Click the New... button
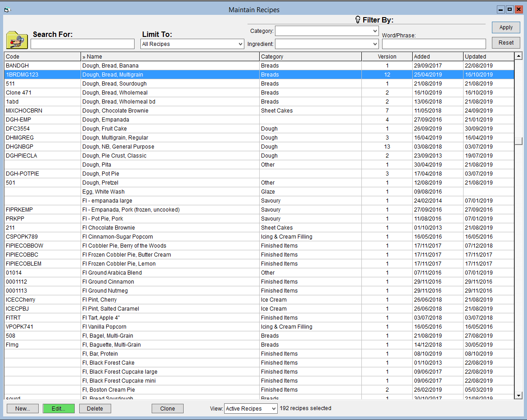The width and height of the screenshot is (527, 420). (23, 409)
